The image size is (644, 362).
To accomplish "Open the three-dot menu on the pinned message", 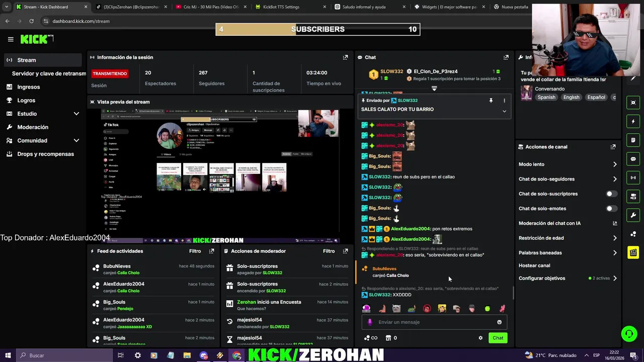I will [504, 101].
